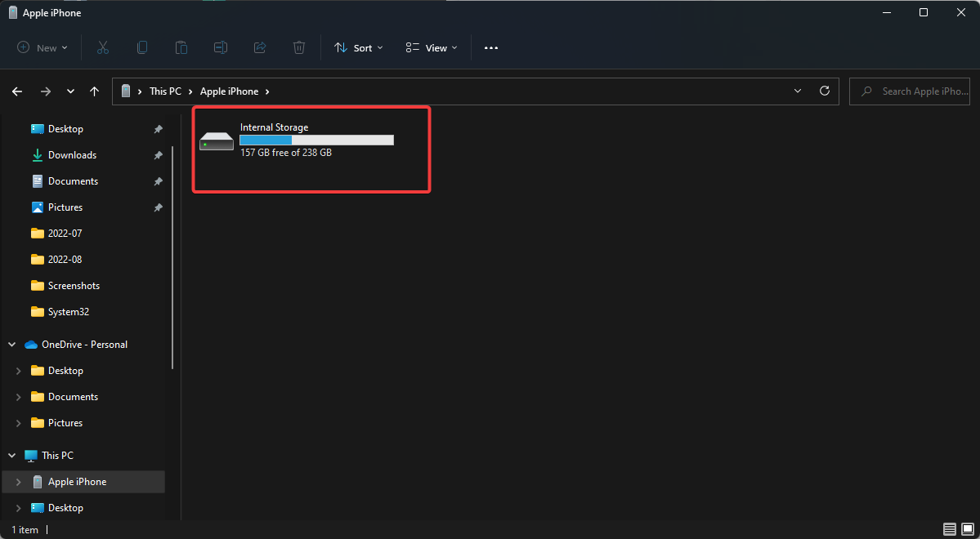Click the Internal Storage usage bar
980x539 pixels.
pyautogui.click(x=317, y=140)
